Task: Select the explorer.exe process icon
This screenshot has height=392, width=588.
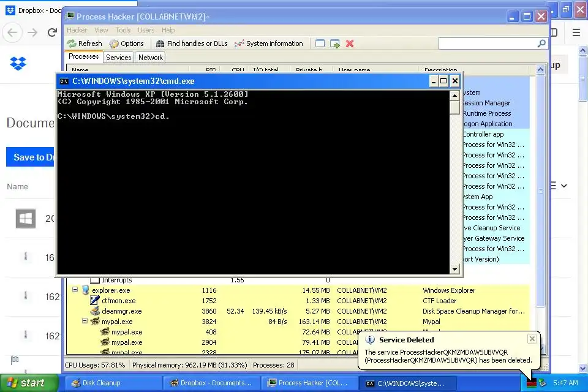Action: click(86, 290)
